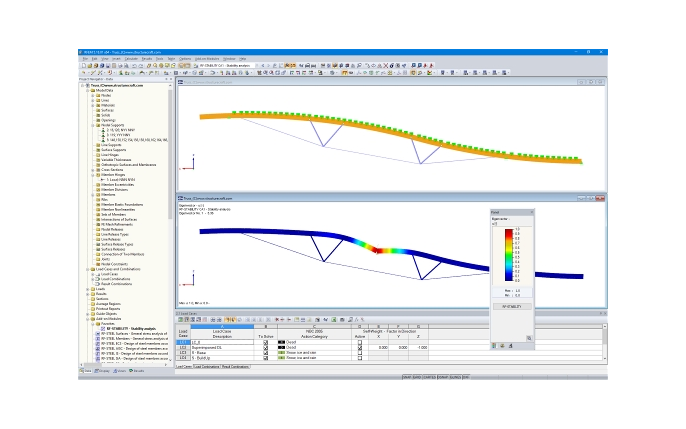
Task: Open the Options menu
Action: [185, 59]
